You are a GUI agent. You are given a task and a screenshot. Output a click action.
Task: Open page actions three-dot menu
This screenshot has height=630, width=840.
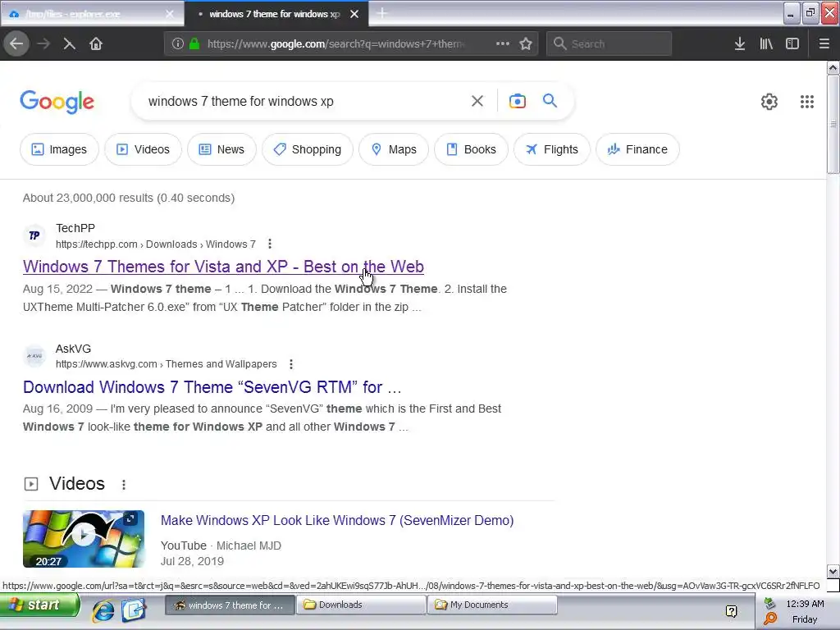pyautogui.click(x=503, y=43)
